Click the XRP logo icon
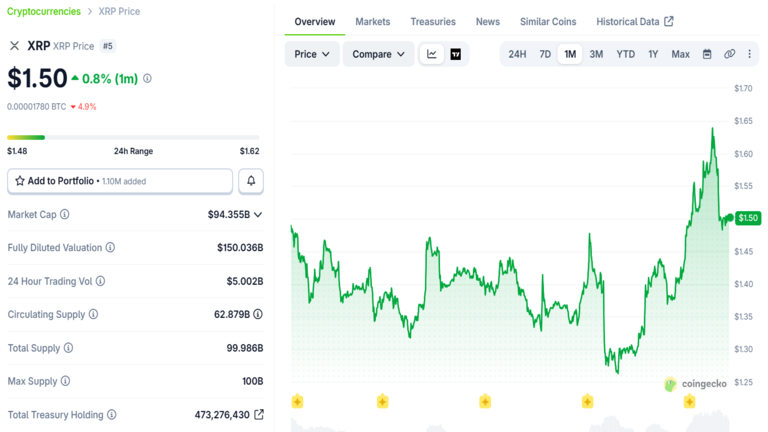768x432 pixels. point(15,46)
